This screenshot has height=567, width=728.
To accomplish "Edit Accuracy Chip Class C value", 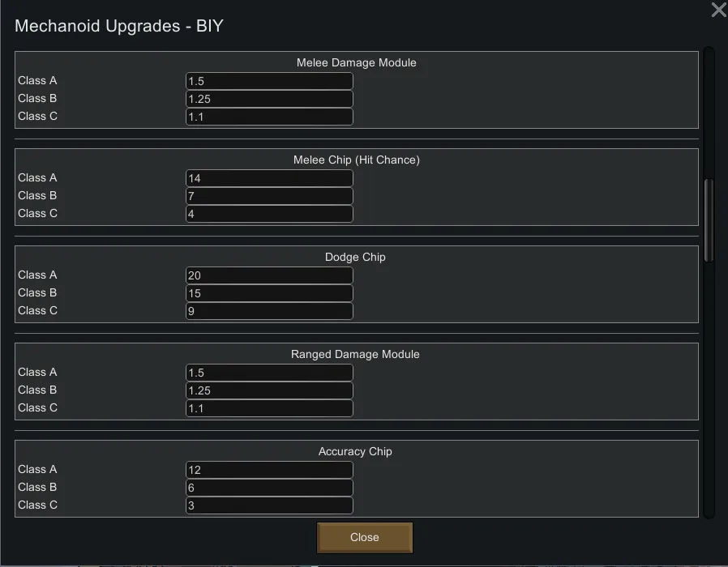I will coord(269,505).
